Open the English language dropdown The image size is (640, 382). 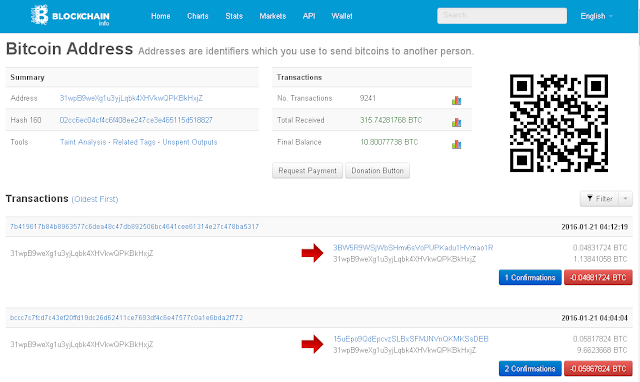pyautogui.click(x=596, y=16)
